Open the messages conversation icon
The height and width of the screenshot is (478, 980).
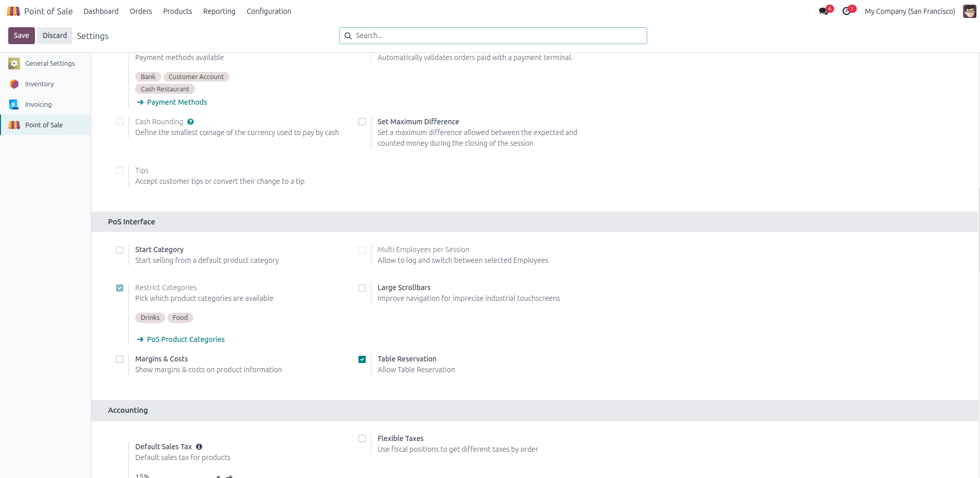[x=823, y=11]
